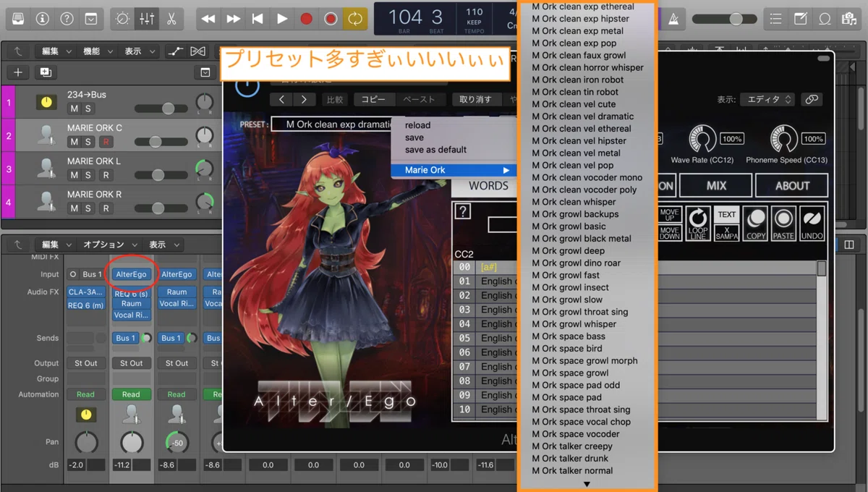This screenshot has height=492, width=868.
Task: Toggle the Flex view icon
Action: pyautogui.click(x=197, y=51)
